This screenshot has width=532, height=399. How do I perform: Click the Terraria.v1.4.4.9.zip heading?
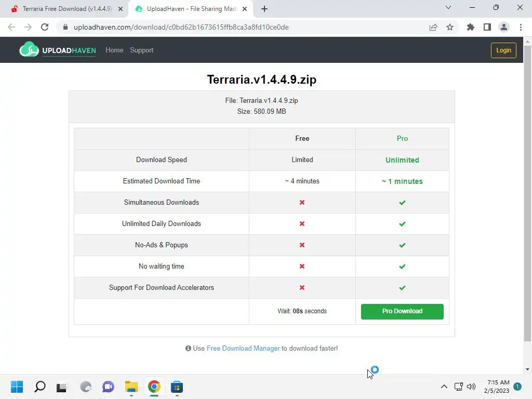coord(262,79)
